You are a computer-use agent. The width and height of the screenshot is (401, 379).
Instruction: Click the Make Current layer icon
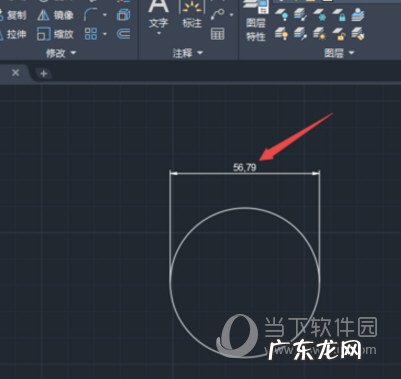[x=358, y=15]
